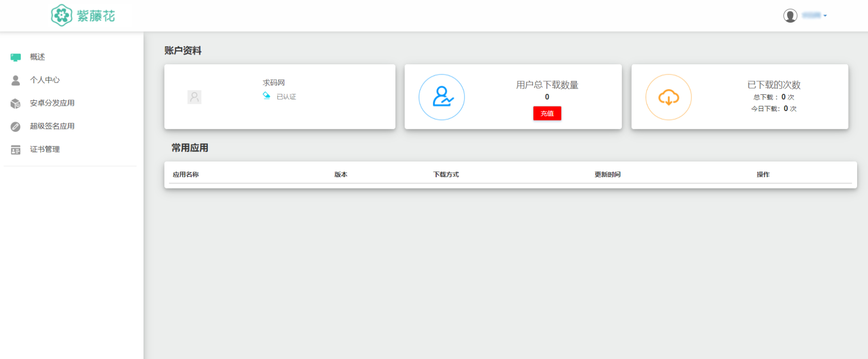The width and height of the screenshot is (868, 359).
Task: Click the 证书管理 table icon
Action: tap(16, 150)
